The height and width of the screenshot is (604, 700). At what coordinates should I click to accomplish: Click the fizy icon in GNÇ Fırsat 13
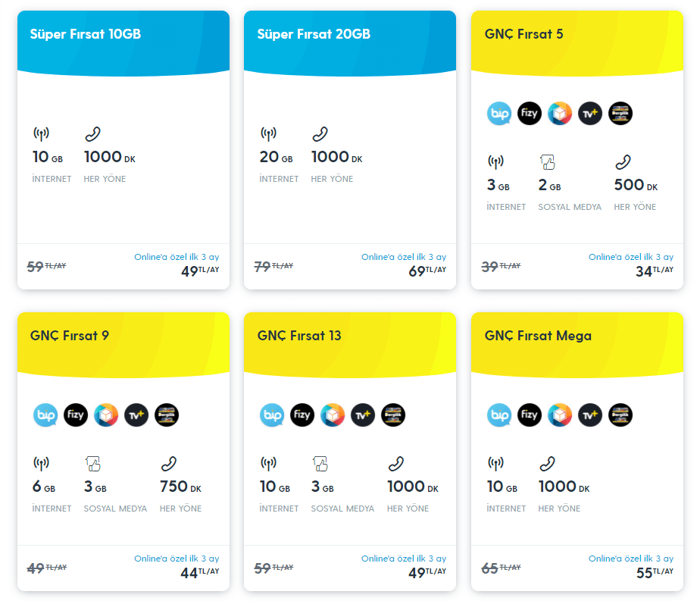pos(302,415)
